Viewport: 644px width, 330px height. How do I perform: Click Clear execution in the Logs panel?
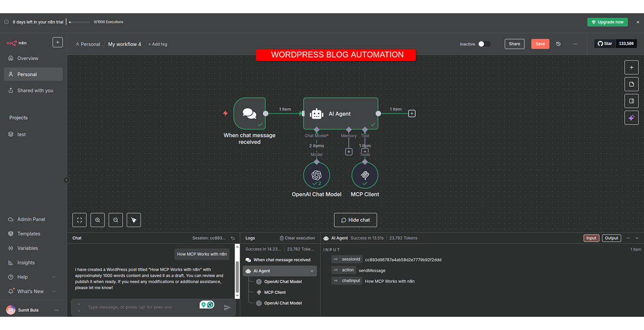[x=297, y=238]
